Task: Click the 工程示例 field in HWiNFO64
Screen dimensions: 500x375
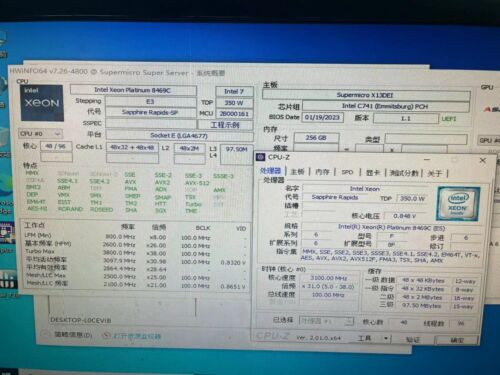Action: 225,125
